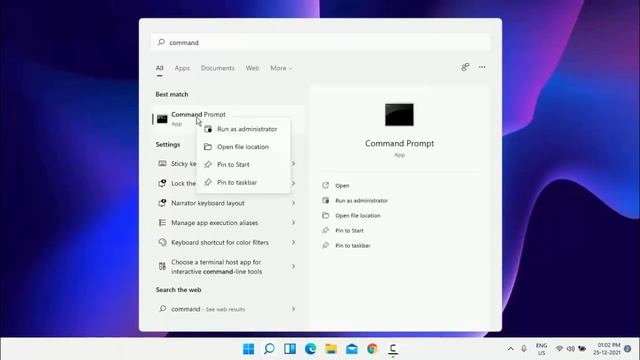Image resolution: width=640 pixels, height=360 pixels.
Task: Click the Open icon in right pane
Action: [x=325, y=185]
